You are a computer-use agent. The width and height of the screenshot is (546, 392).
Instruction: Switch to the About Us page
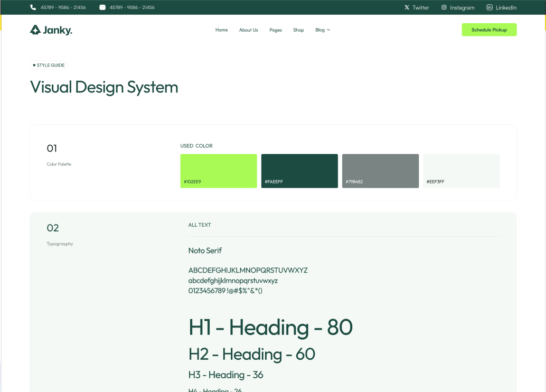pyautogui.click(x=248, y=30)
